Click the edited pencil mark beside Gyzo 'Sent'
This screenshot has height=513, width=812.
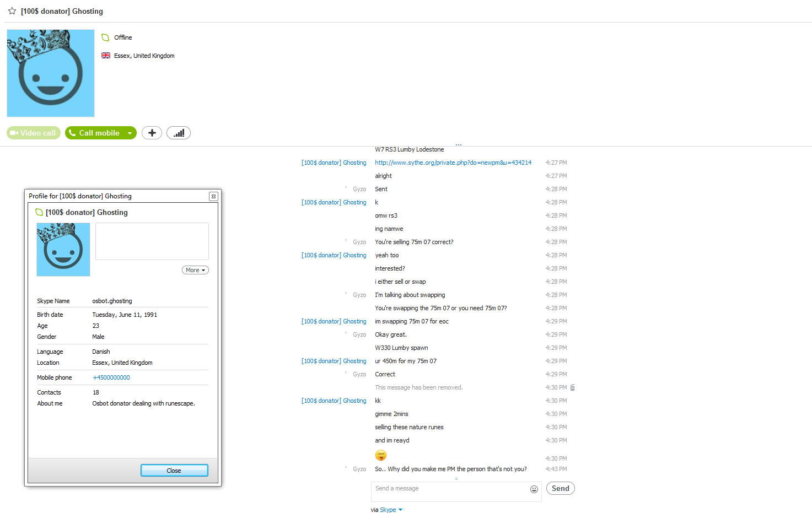(346, 187)
